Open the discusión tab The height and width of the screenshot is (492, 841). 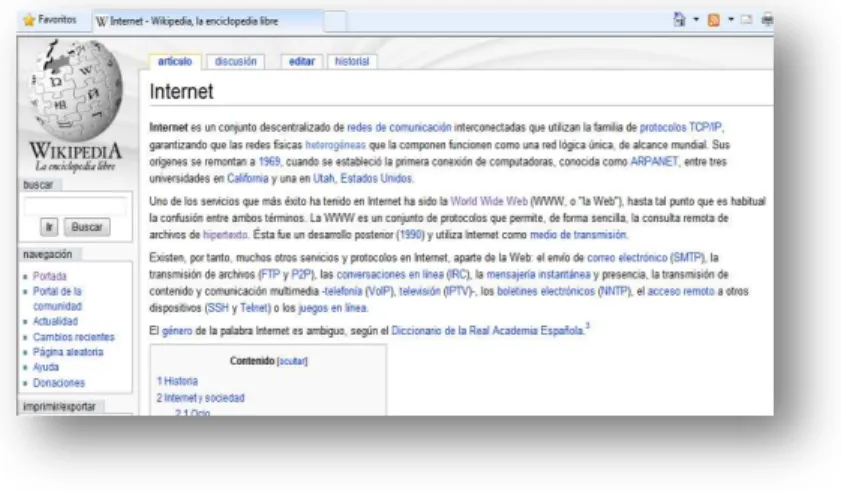click(x=235, y=62)
